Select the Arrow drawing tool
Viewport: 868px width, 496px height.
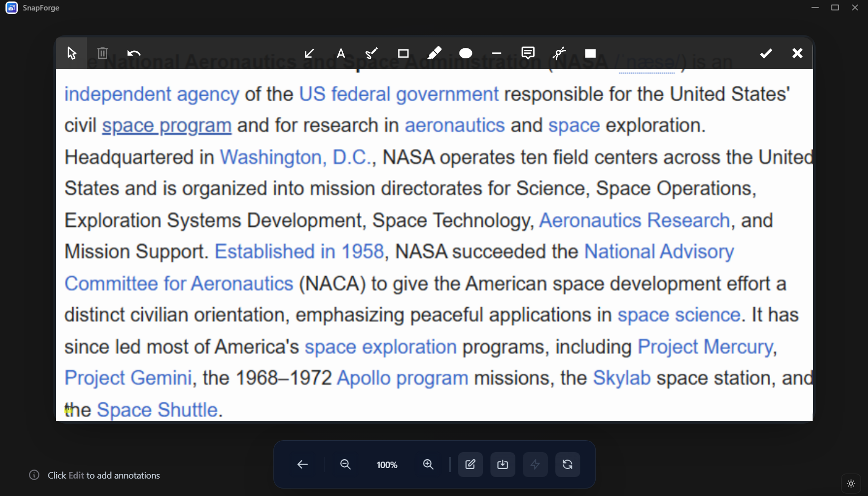(x=309, y=53)
